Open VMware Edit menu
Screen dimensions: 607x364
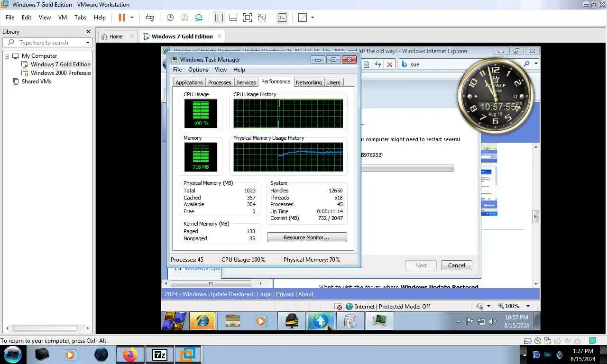[x=27, y=17]
